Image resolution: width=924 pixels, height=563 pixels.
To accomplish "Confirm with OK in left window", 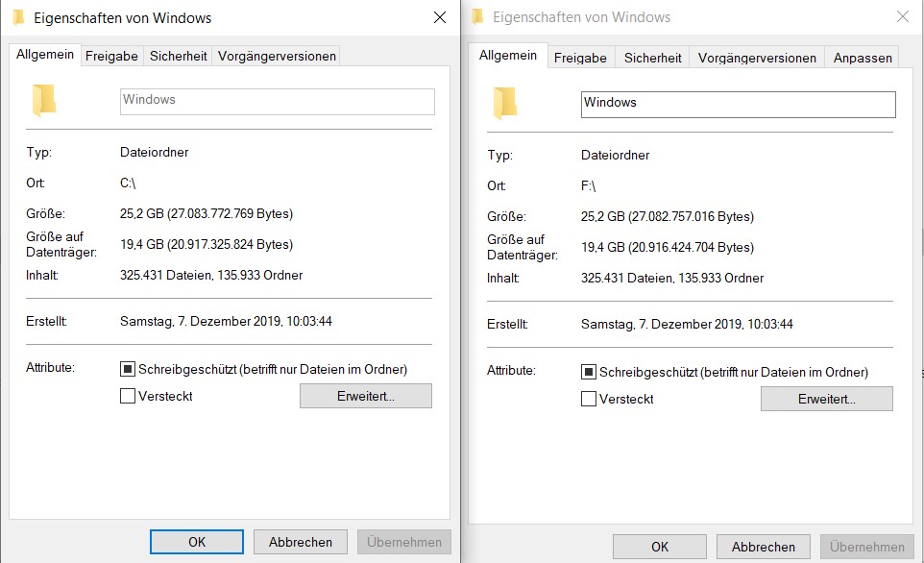I will 197,542.
